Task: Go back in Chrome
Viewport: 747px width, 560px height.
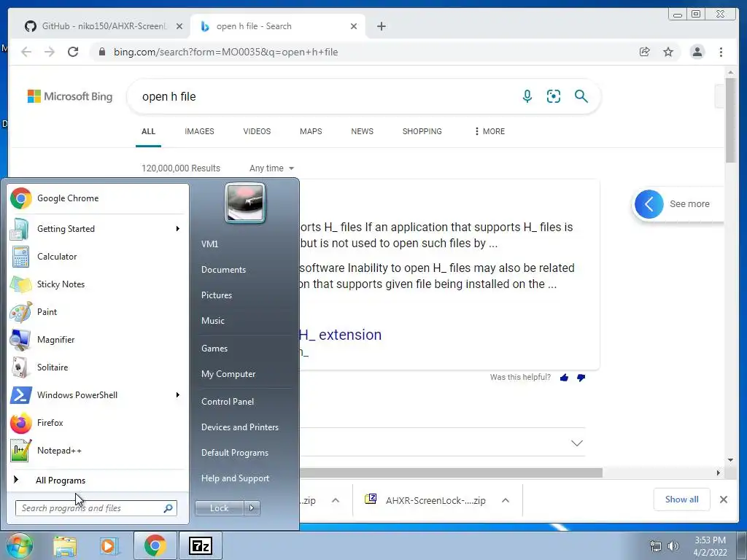Action: (x=26, y=52)
